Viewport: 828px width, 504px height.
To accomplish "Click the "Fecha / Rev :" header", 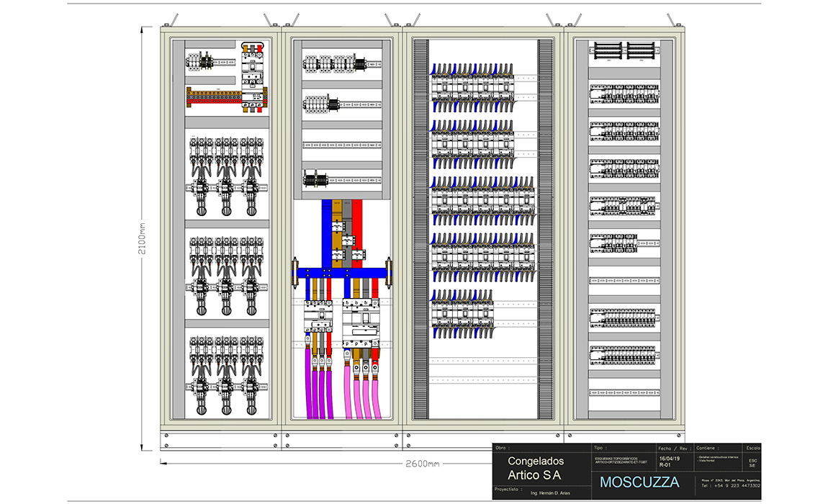I will [675, 449].
